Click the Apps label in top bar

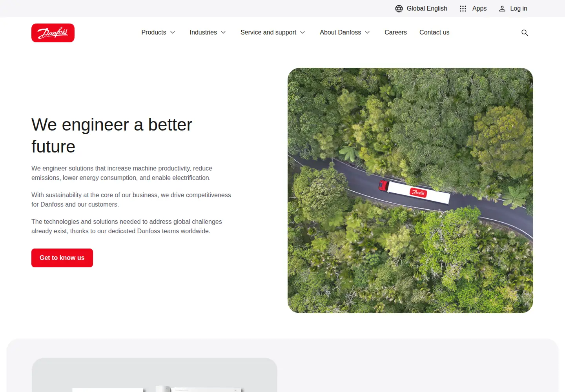click(479, 9)
